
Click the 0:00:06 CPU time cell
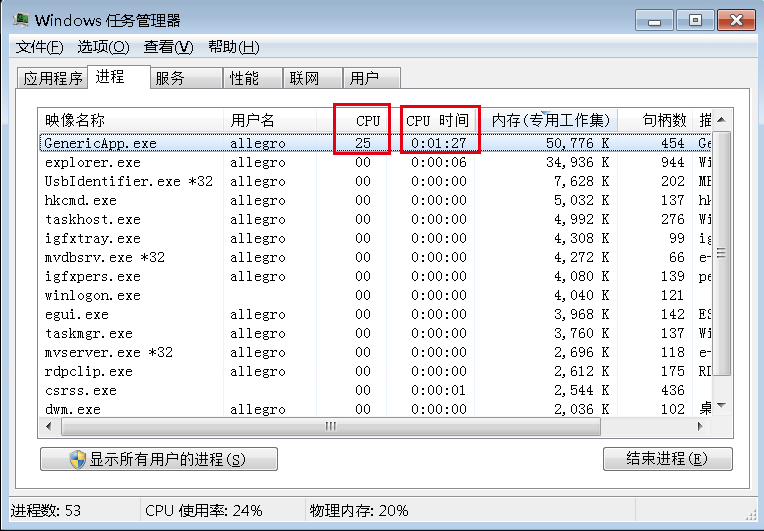(439, 162)
